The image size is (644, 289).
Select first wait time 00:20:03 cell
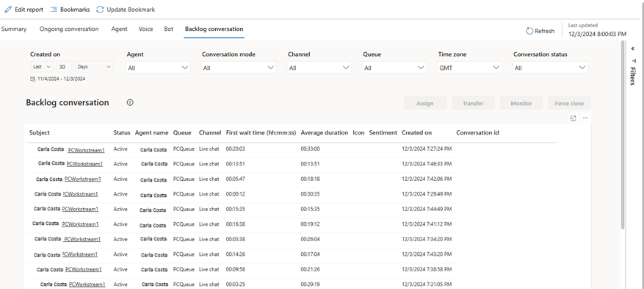tap(235, 149)
